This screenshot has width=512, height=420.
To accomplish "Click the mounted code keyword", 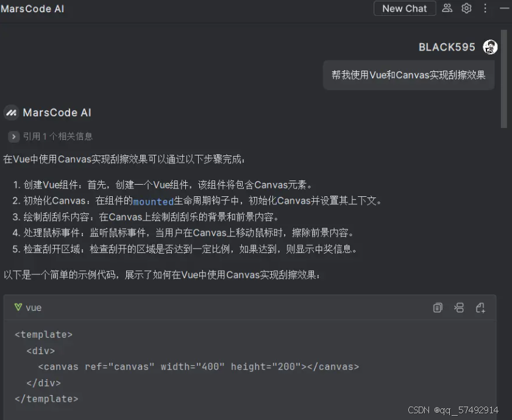I will pyautogui.click(x=154, y=202).
